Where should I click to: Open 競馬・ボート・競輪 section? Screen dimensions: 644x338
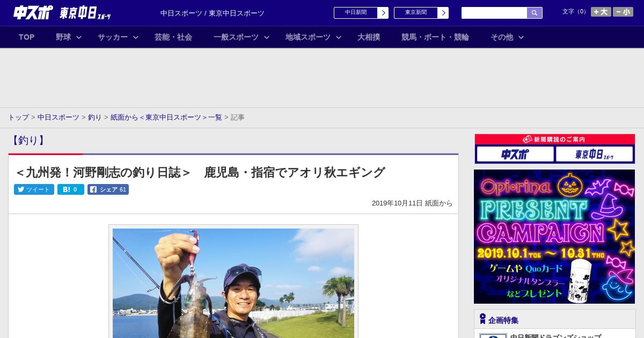435,37
